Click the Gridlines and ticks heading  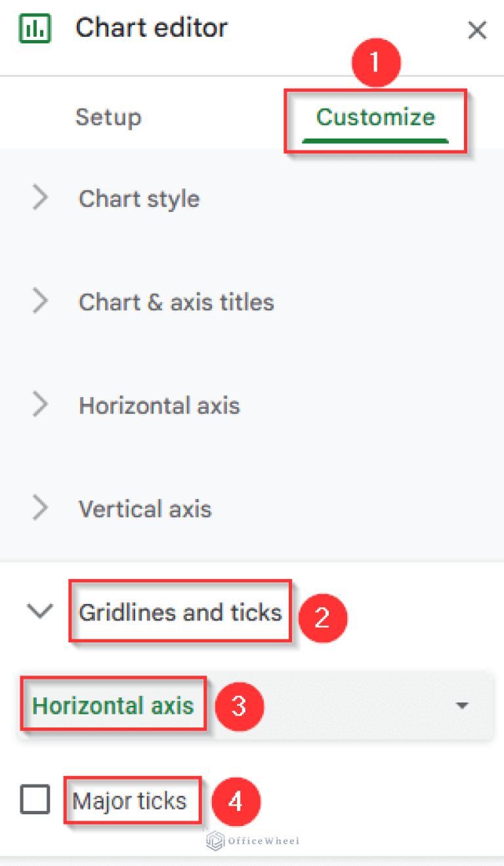(x=179, y=611)
